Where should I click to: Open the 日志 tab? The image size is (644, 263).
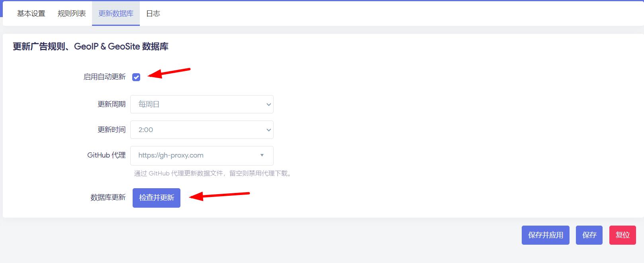point(153,14)
